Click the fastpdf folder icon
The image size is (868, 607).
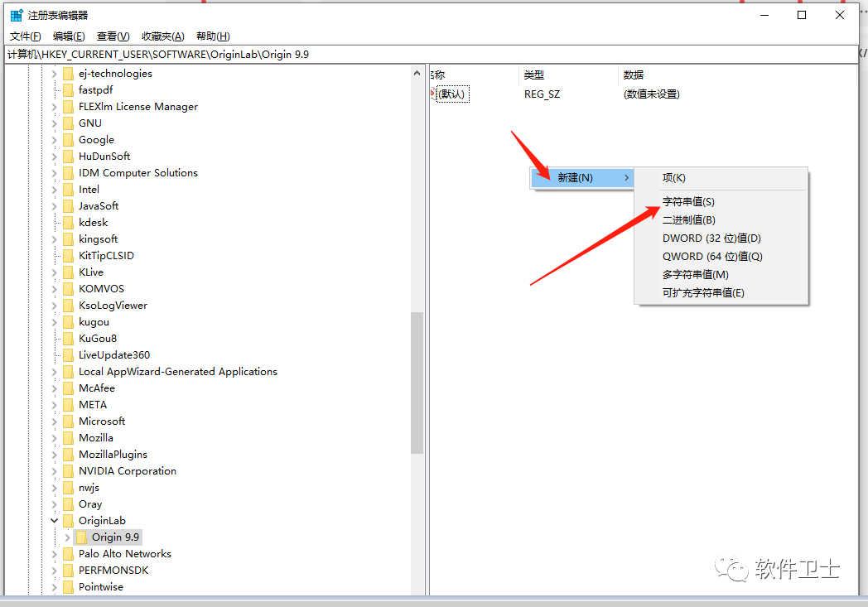[68, 90]
